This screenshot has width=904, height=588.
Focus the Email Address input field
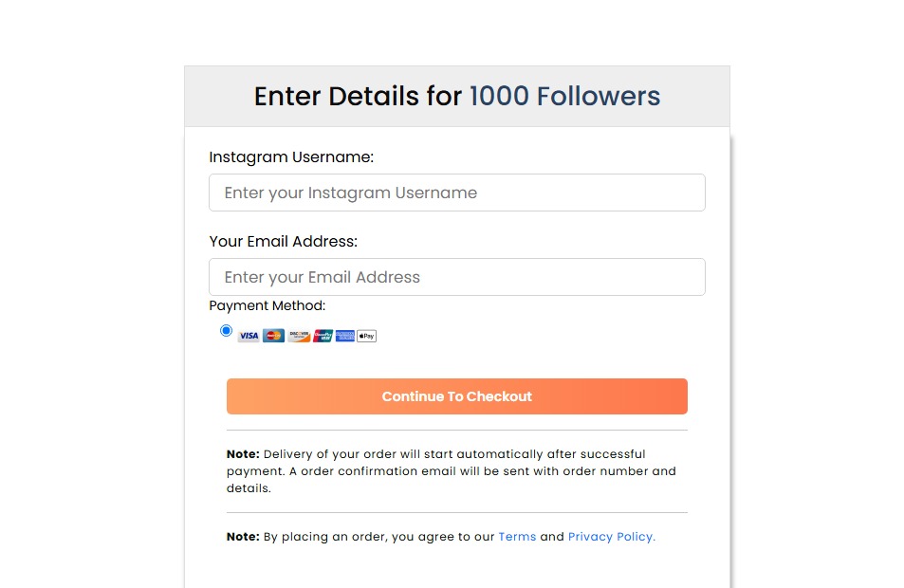tap(456, 277)
